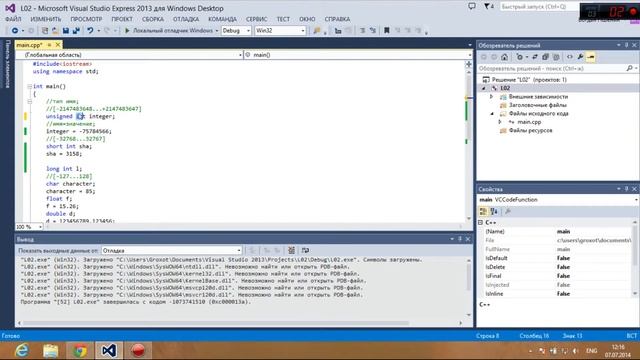Open the ИЗМЕНИТЬ menu

(x=46, y=19)
